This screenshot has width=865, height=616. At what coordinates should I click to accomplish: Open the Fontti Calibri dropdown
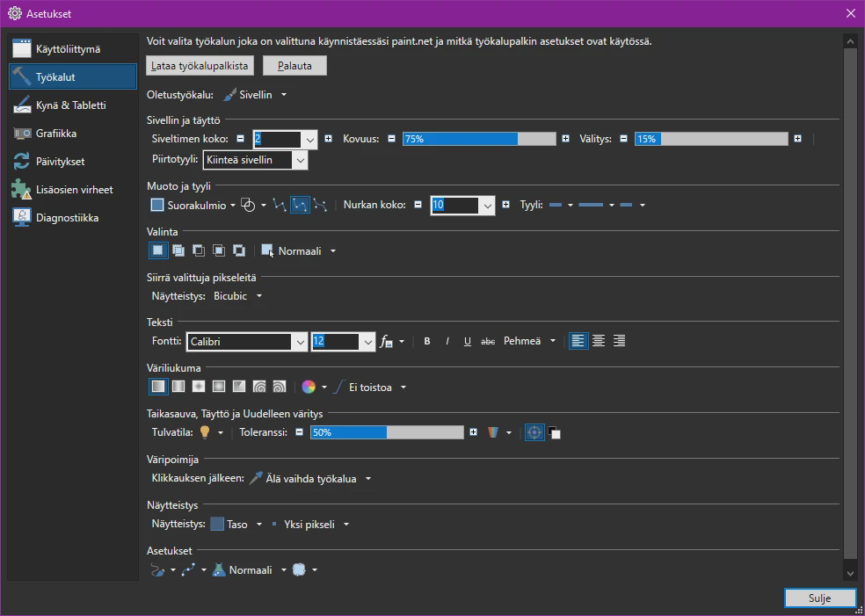pos(299,342)
